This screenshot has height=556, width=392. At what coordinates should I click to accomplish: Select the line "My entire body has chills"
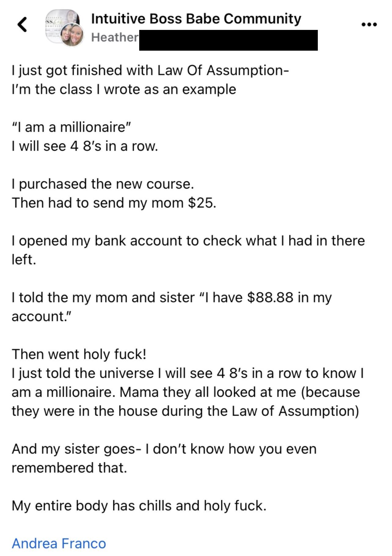[139, 506]
